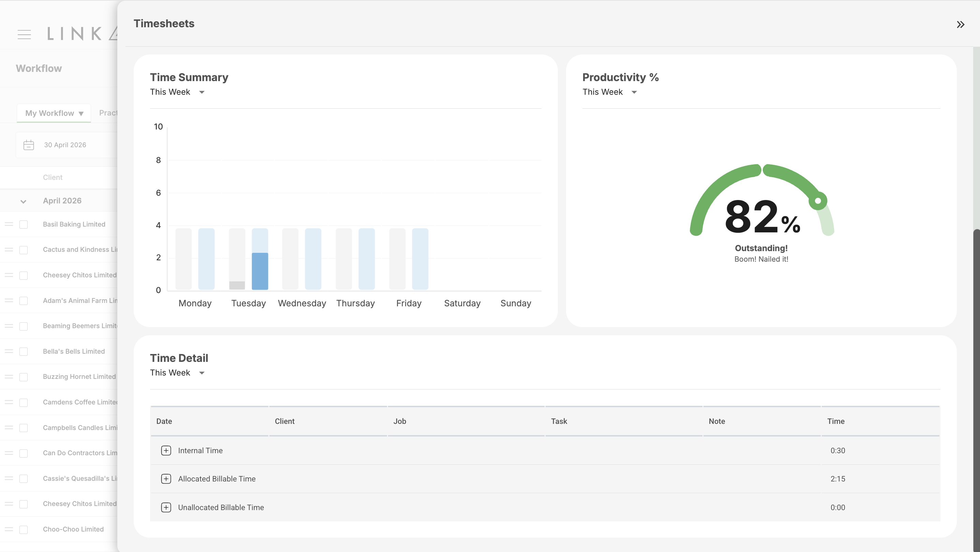Open Productivity % This Week dropdown
Screen dimensions: 980x552
click(610, 92)
